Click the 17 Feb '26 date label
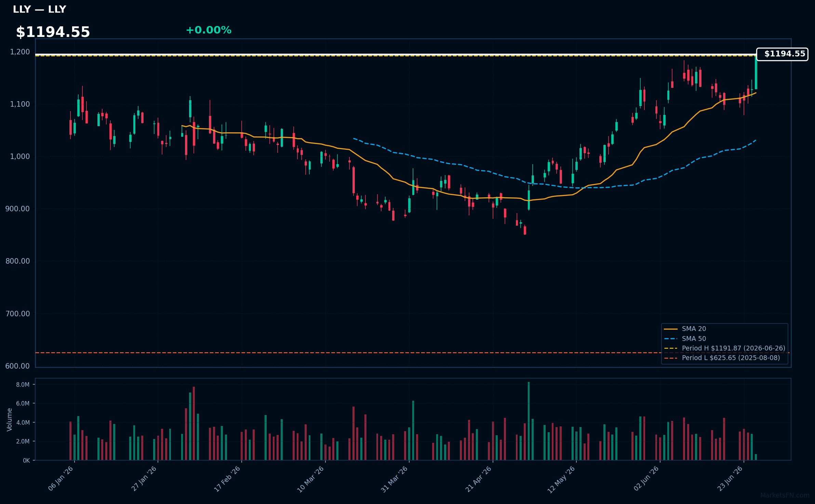The width and height of the screenshot is (815, 504). click(228, 479)
